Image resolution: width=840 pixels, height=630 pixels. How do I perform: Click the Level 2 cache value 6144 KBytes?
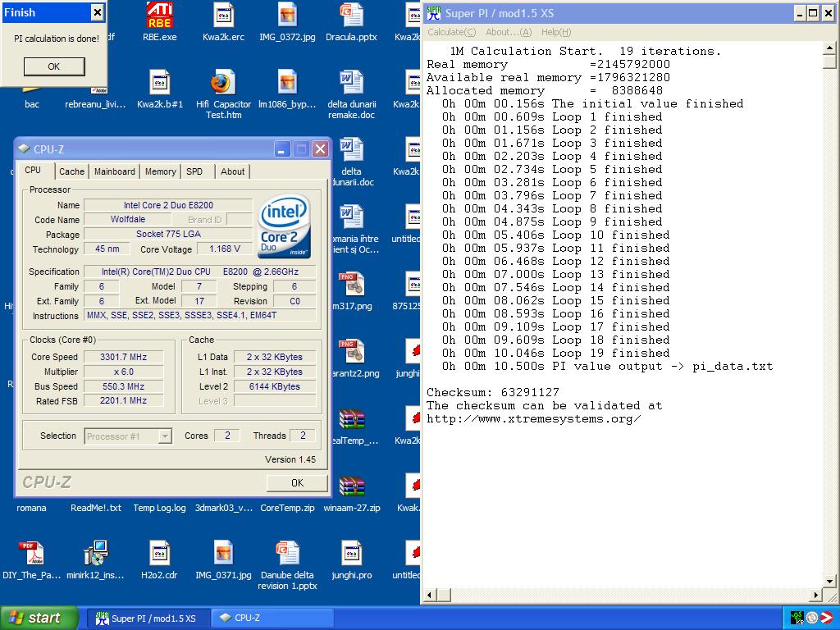click(x=274, y=386)
